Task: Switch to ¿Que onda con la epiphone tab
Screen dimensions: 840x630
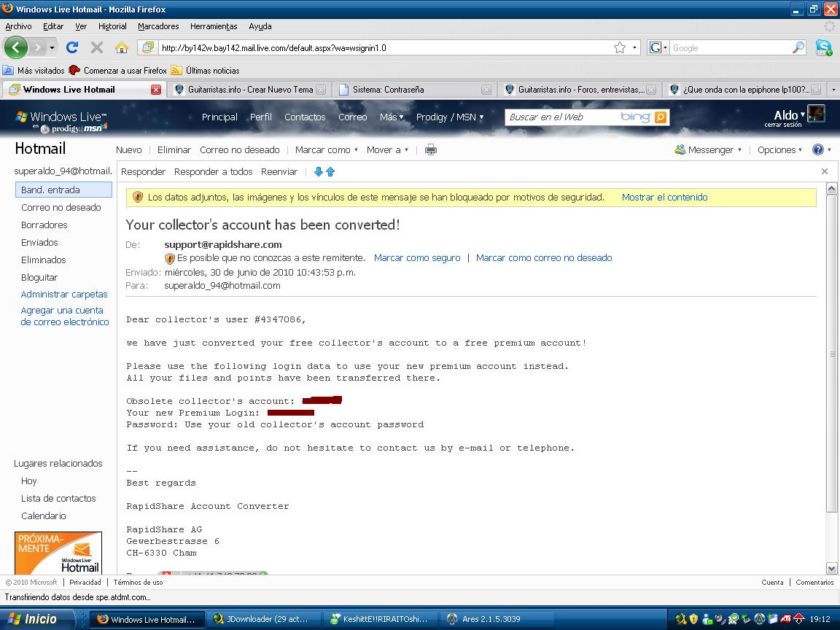Action: click(744, 90)
